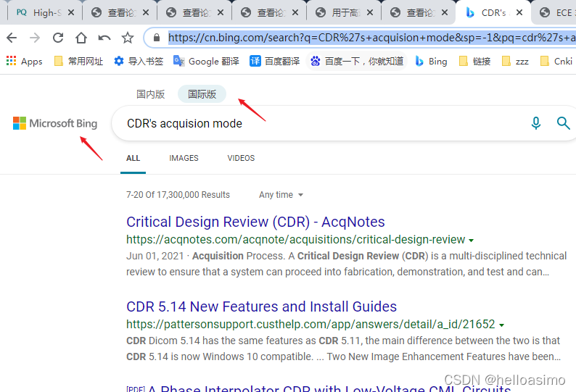Click the 7-20 Of 17,300,000 Results text
The height and width of the screenshot is (392, 576).
click(x=178, y=194)
